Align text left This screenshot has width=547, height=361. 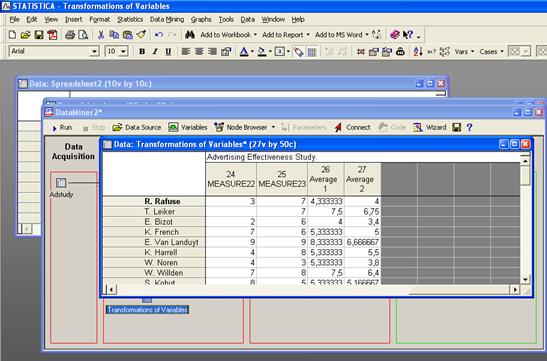click(186, 52)
